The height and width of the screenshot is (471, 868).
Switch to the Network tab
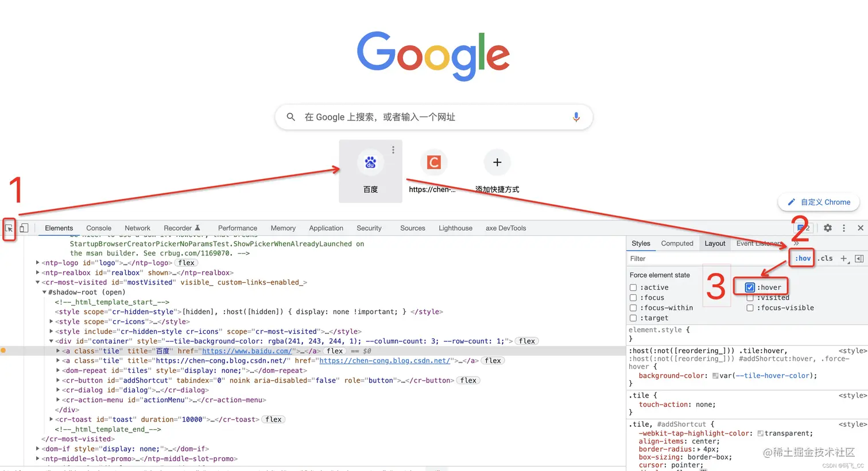tap(137, 228)
